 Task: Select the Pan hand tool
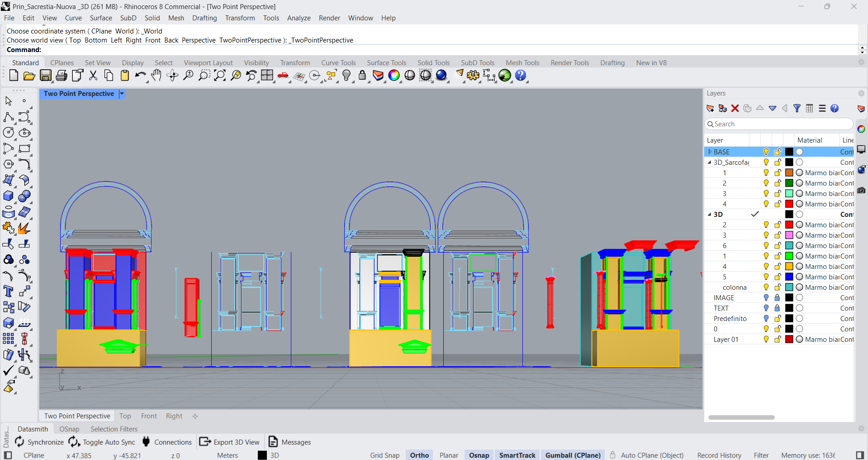click(157, 76)
